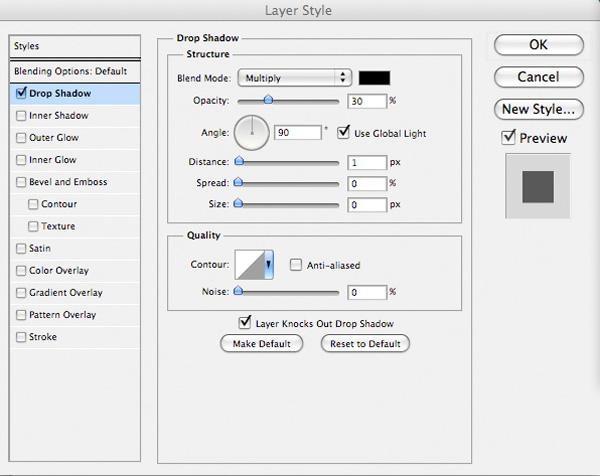Enable the Contour sub-option checkbox
Screen dimensions: 600x476
(x=33, y=204)
